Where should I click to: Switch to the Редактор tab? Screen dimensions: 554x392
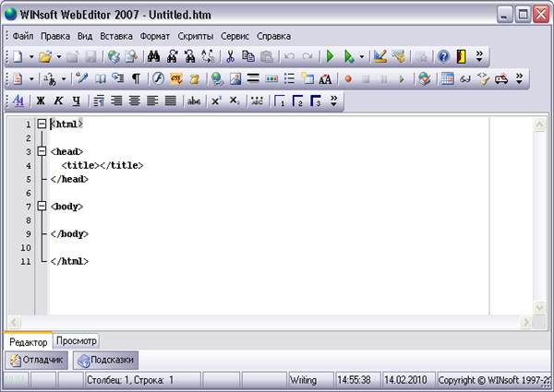pyautogui.click(x=29, y=341)
